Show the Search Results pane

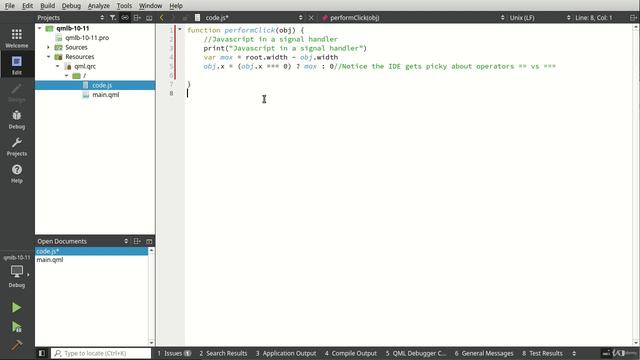click(223, 353)
